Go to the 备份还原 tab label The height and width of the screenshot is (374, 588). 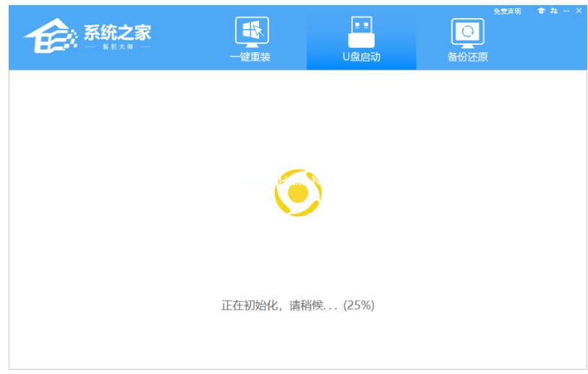pyautogui.click(x=467, y=57)
